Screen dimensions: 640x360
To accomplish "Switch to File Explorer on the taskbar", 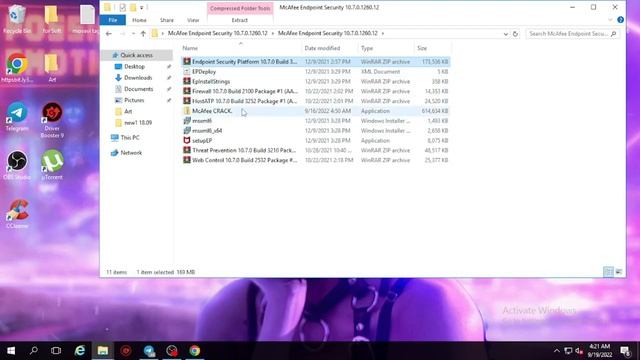I will 102,351.
